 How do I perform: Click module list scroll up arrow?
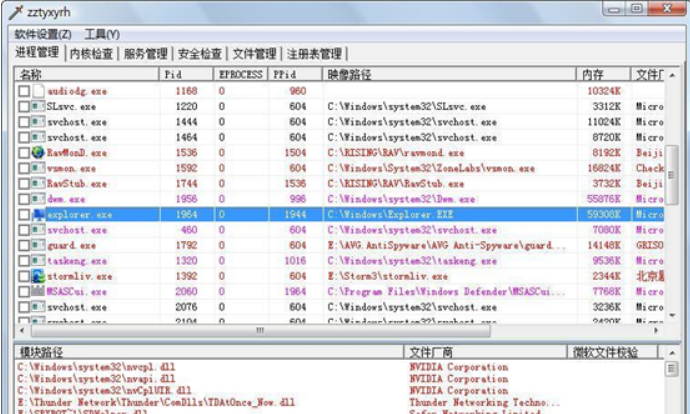672,353
